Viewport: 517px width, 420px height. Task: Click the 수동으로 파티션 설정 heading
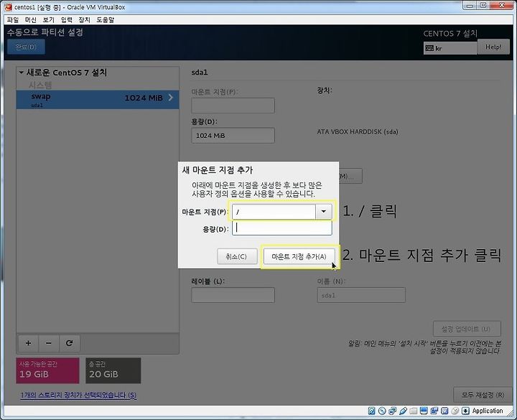click(x=45, y=32)
